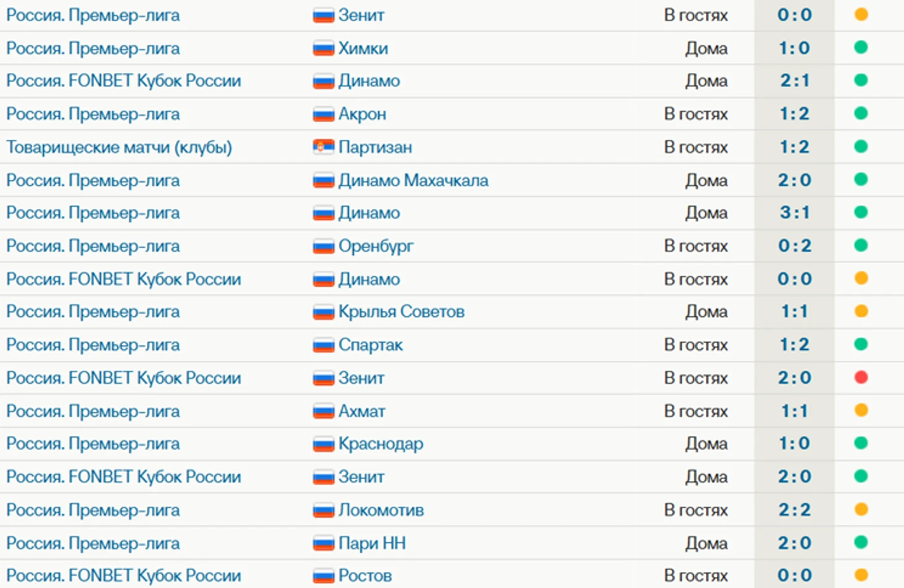Open the Премьер-лига link in Химки row
This screenshot has height=588, width=904.
[x=93, y=48]
